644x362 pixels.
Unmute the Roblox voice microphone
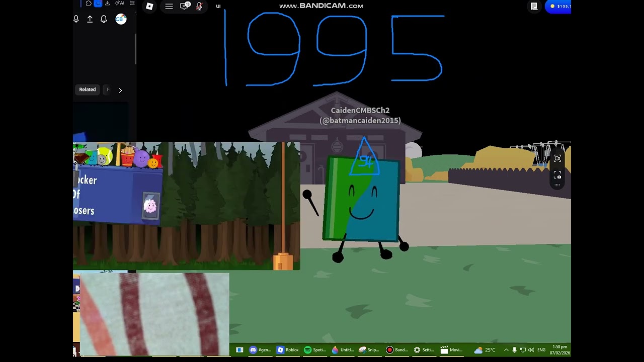[x=199, y=6]
